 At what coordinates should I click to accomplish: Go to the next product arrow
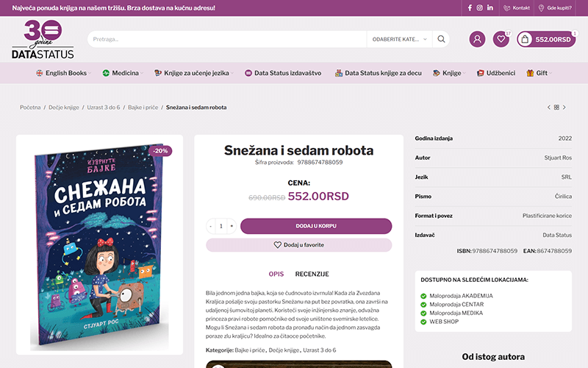pyautogui.click(x=564, y=107)
